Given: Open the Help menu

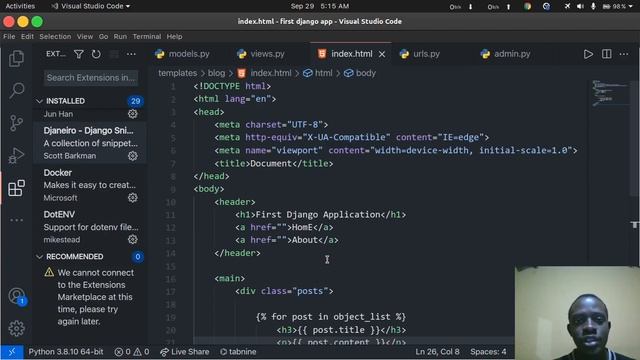Looking at the screenshot, I should tap(174, 37).
